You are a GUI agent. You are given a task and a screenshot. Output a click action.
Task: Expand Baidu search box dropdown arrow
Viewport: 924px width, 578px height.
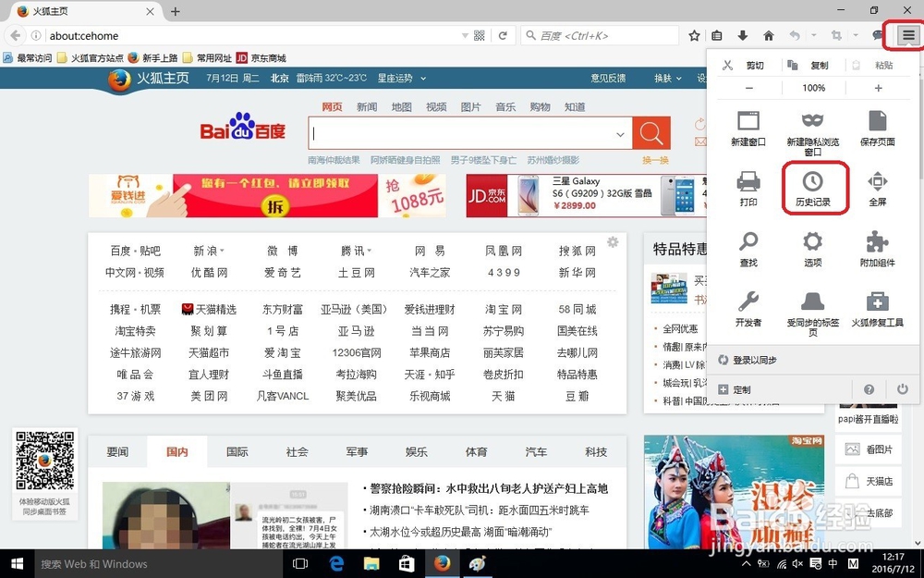coord(620,134)
